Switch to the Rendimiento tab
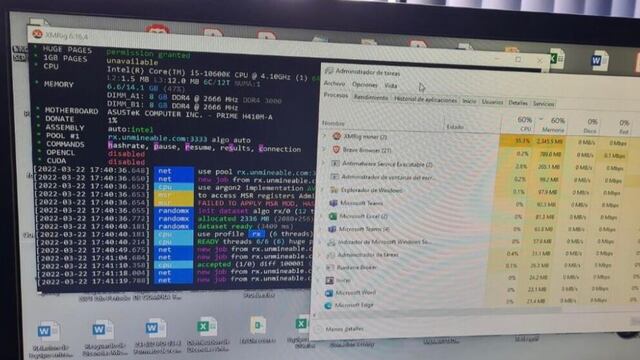The height and width of the screenshot is (360, 640). pos(371,97)
